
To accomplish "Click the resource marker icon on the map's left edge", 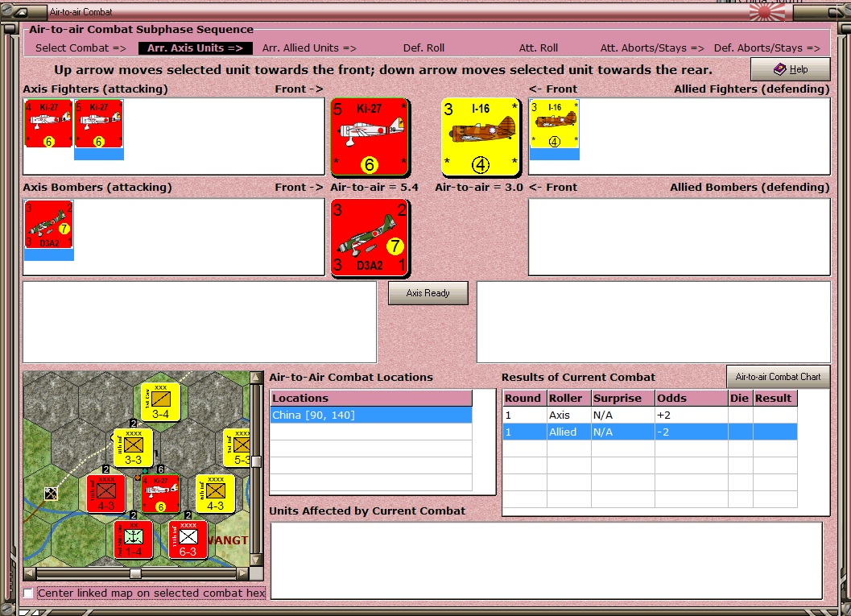I will [51, 494].
